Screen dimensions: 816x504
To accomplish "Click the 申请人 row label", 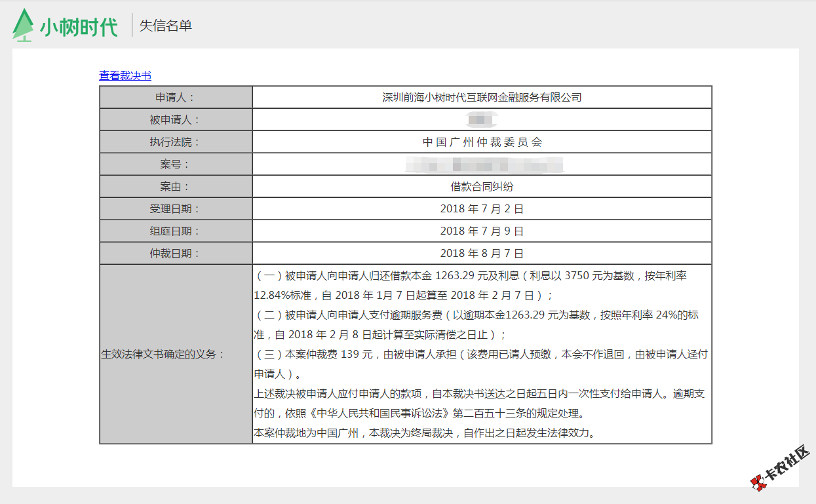I will [176, 98].
